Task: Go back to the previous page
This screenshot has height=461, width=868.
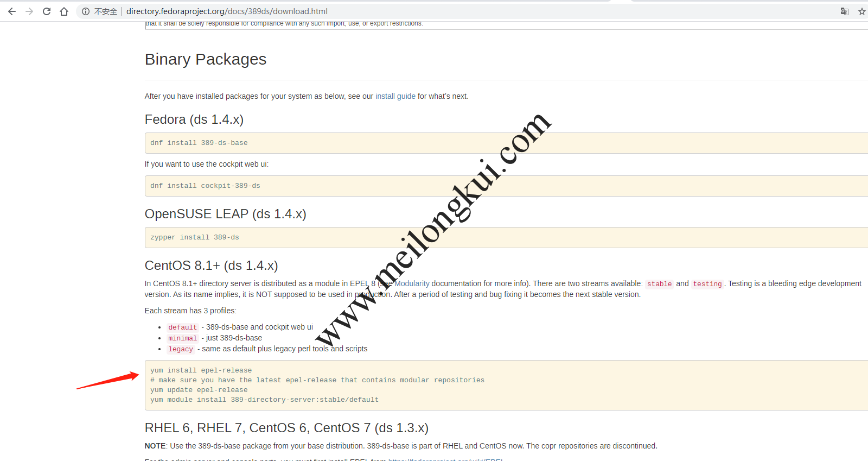Action: 12,11
